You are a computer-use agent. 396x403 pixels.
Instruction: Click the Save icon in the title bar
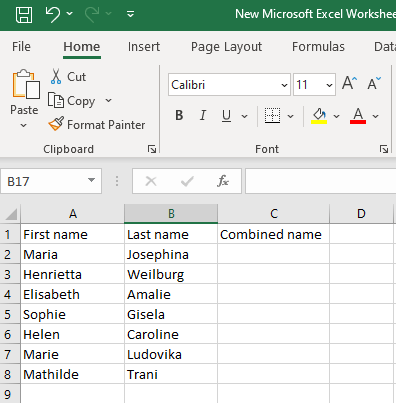point(24,15)
